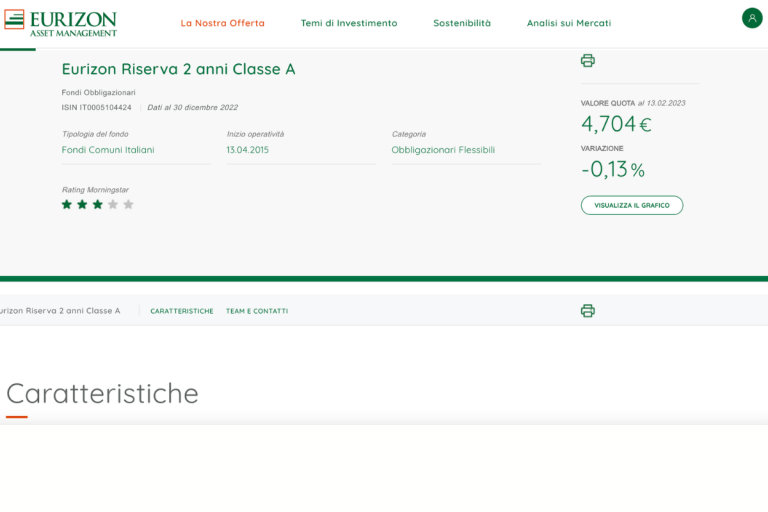Click the Visualizza il grafico button
The image size is (768, 512).
[x=632, y=205]
